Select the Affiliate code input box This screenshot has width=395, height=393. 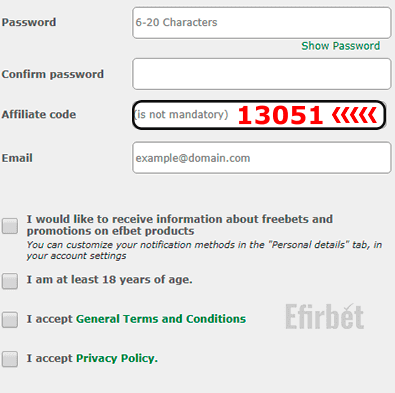click(259, 115)
